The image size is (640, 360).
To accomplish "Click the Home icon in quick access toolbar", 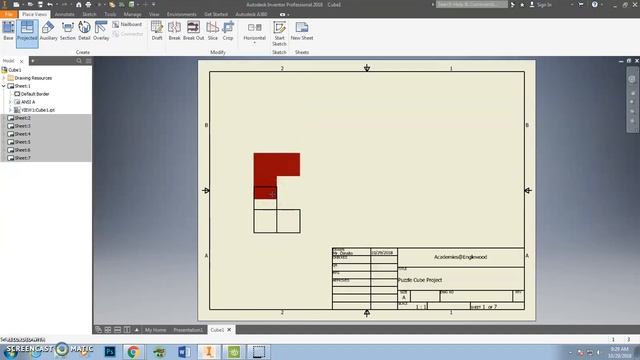I will tap(79, 4).
